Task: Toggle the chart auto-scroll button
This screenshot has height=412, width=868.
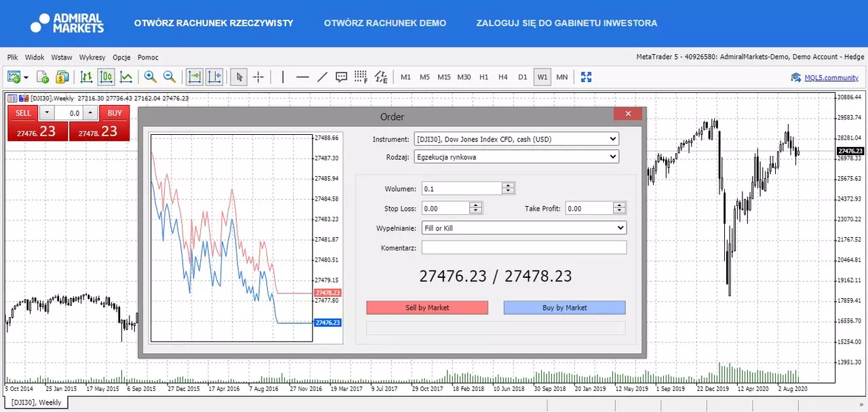Action: (x=195, y=77)
